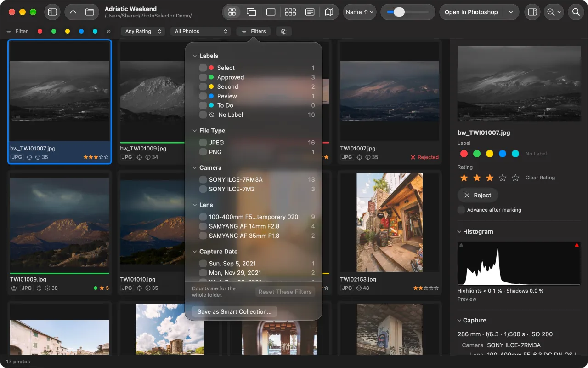The image size is (588, 368).
Task: Collapse the Labels filter section
Action: (194, 56)
